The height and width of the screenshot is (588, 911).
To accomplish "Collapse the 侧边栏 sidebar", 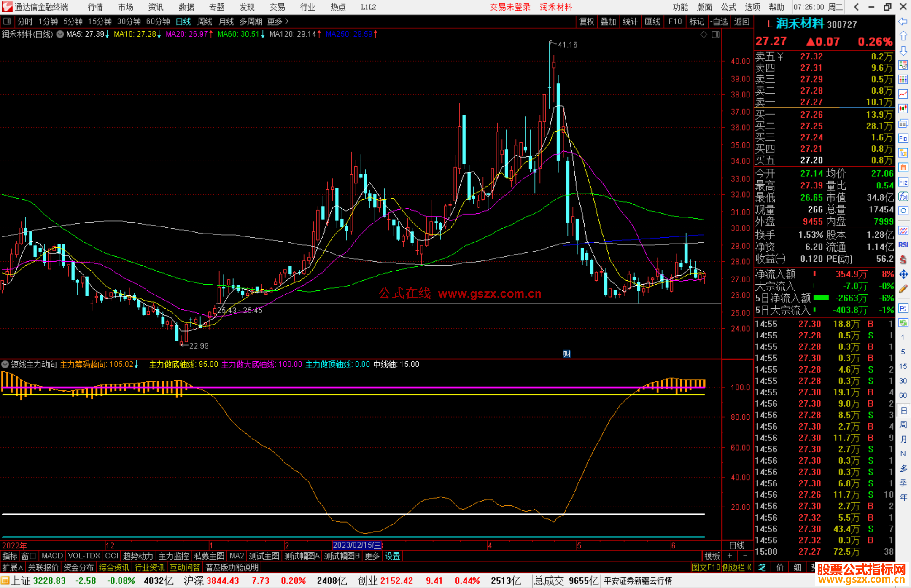I will 737,567.
